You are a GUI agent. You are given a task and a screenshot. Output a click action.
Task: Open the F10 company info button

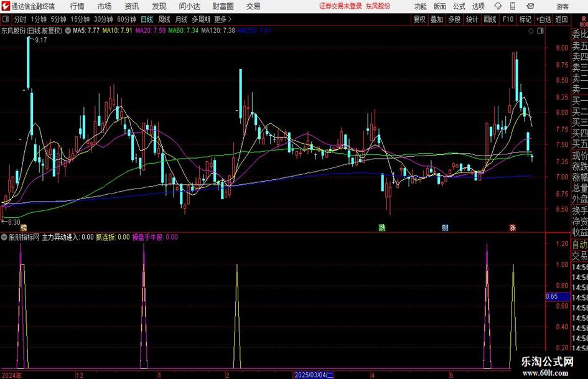point(508,19)
